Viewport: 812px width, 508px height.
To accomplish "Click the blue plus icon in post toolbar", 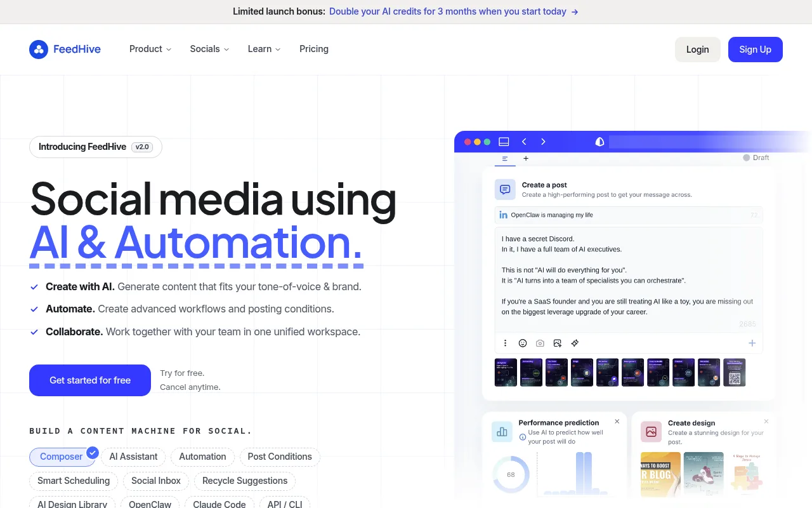I will [752, 343].
